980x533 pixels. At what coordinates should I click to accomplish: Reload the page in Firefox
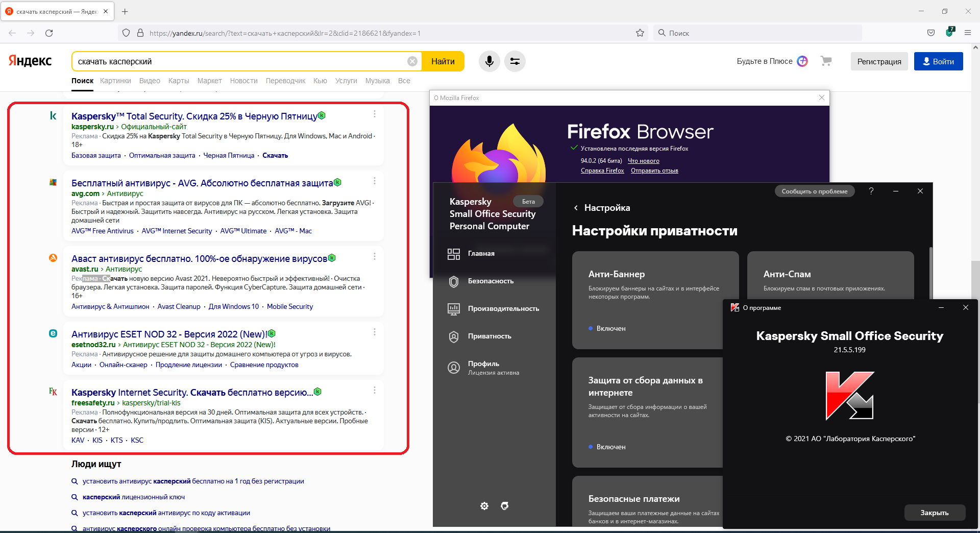coord(49,33)
